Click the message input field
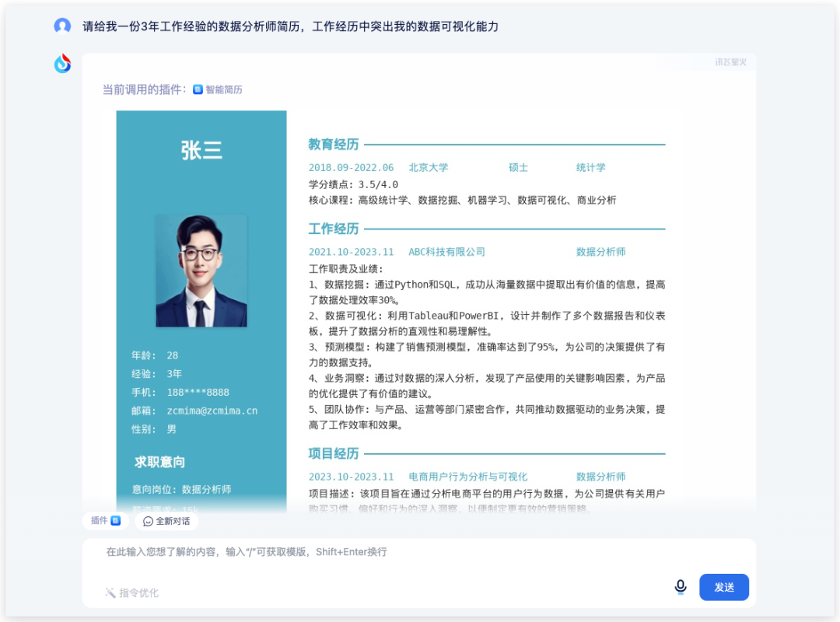The width and height of the screenshot is (840, 622). pos(389,552)
